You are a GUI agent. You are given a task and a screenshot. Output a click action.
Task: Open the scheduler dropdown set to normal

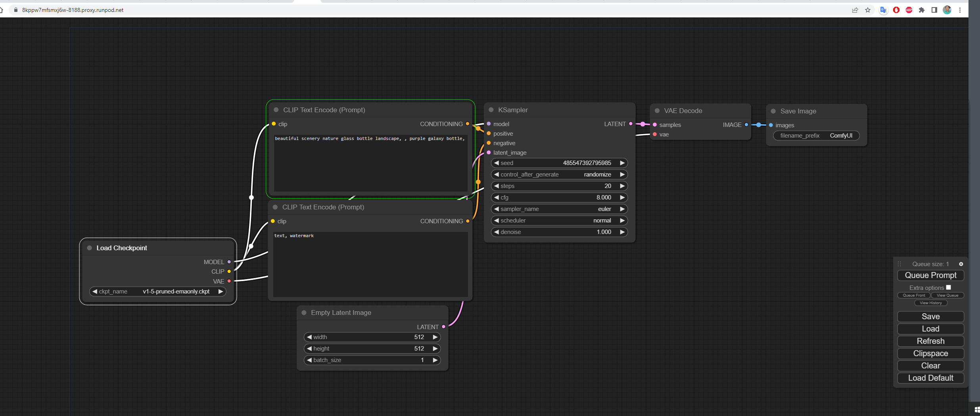click(559, 220)
